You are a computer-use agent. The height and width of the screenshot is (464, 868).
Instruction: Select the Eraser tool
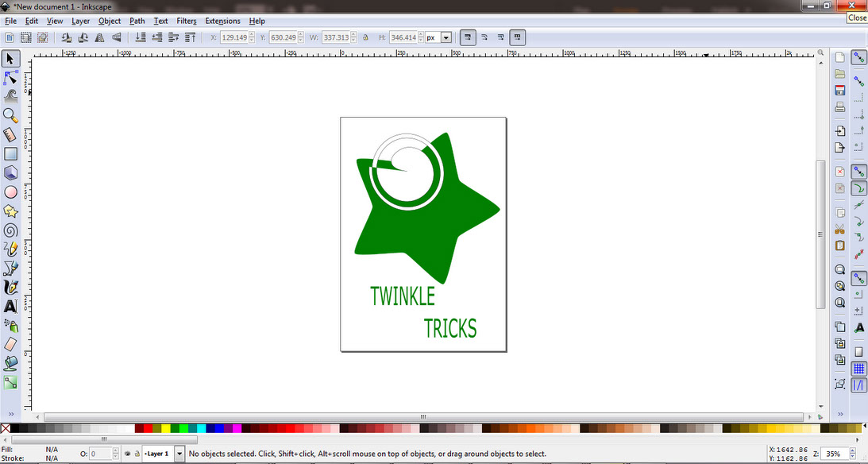10,344
